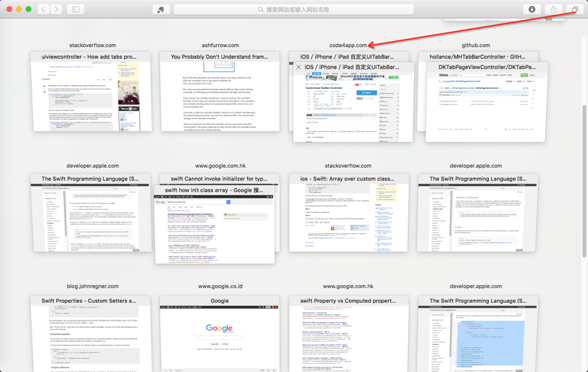Click the www.google.co.id domain label
This screenshot has height=372, width=588.
click(220, 286)
